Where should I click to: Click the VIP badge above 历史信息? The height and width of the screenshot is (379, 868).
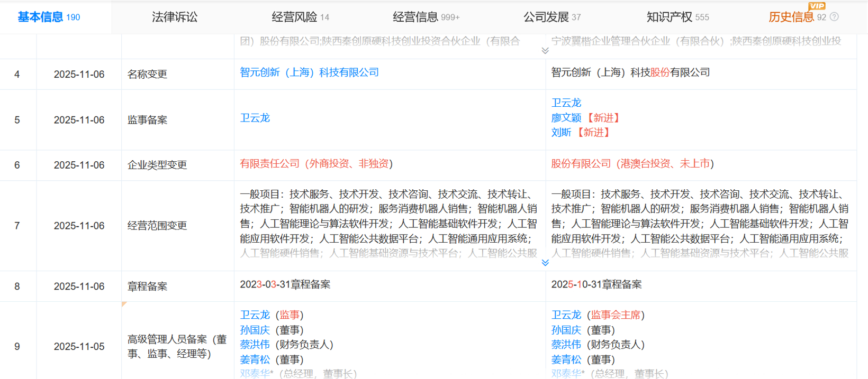pyautogui.click(x=817, y=6)
